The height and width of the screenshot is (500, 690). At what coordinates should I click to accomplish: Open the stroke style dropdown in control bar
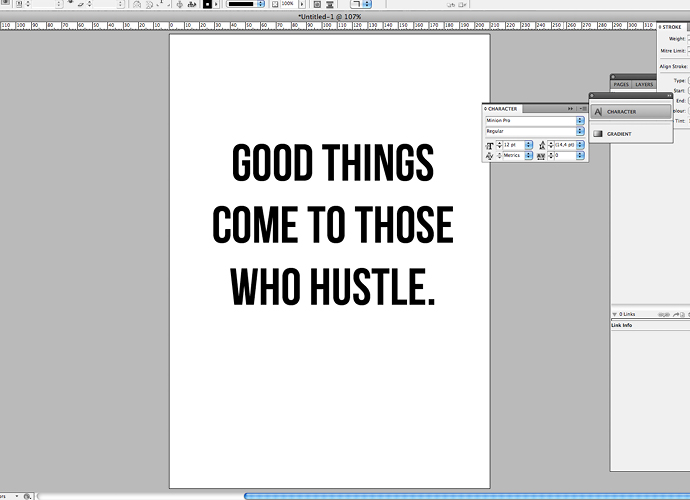(261, 4)
